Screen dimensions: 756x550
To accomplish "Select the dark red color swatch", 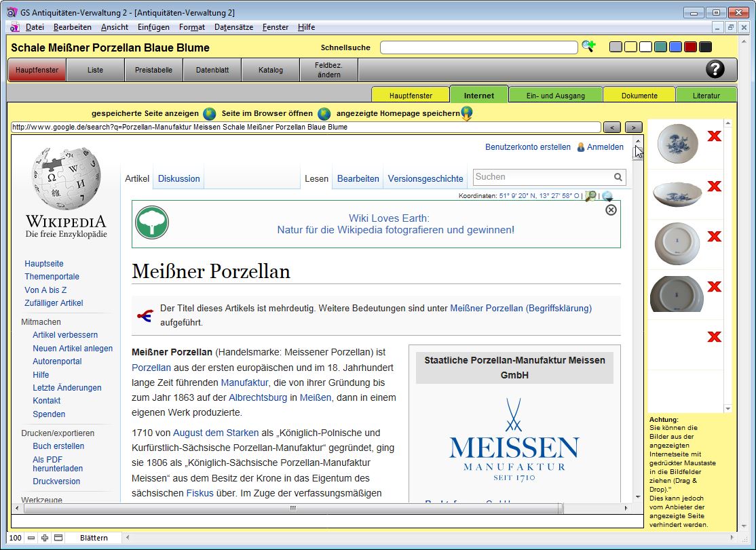I will coord(690,47).
